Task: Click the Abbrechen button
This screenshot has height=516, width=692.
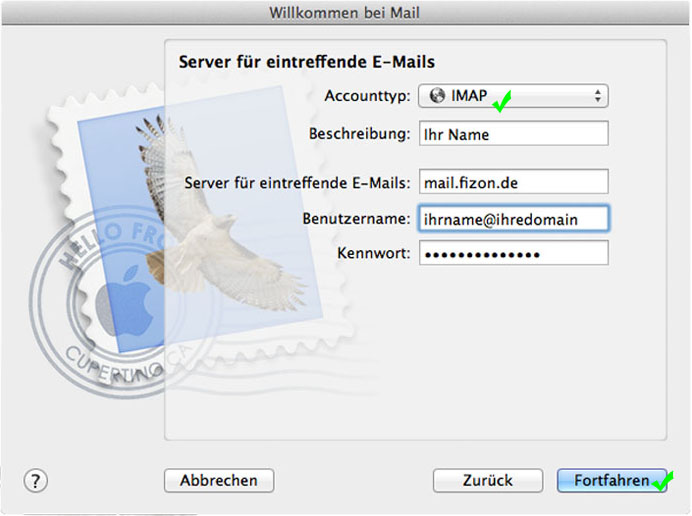Action: [x=219, y=480]
